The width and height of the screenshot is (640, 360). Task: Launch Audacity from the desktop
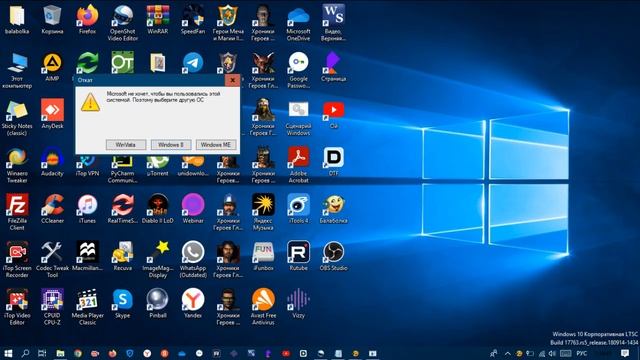click(52, 162)
